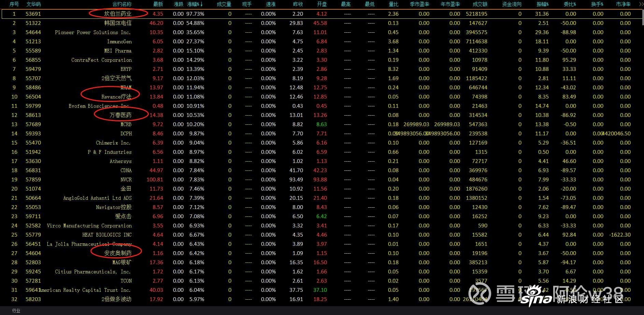The height and width of the screenshot is (315, 644).
Task: Open the DCPH contract row
Action: [x=322, y=134]
